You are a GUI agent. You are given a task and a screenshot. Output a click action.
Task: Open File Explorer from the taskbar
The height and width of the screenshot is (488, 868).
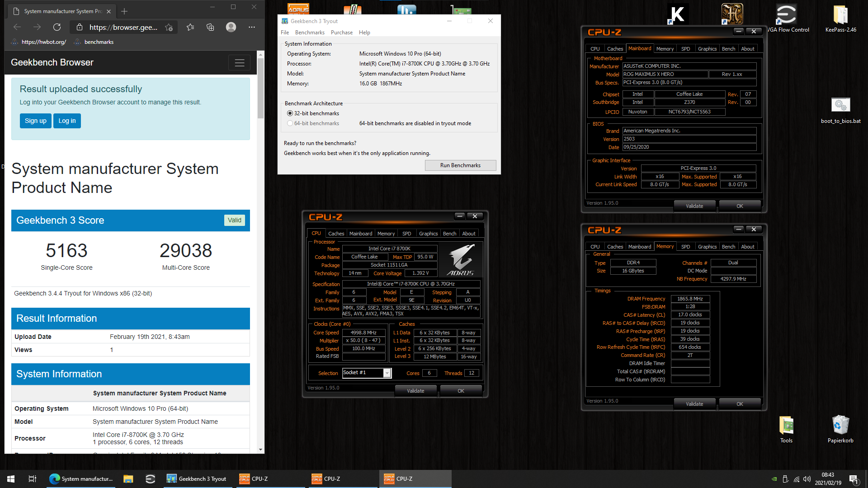pyautogui.click(x=128, y=479)
